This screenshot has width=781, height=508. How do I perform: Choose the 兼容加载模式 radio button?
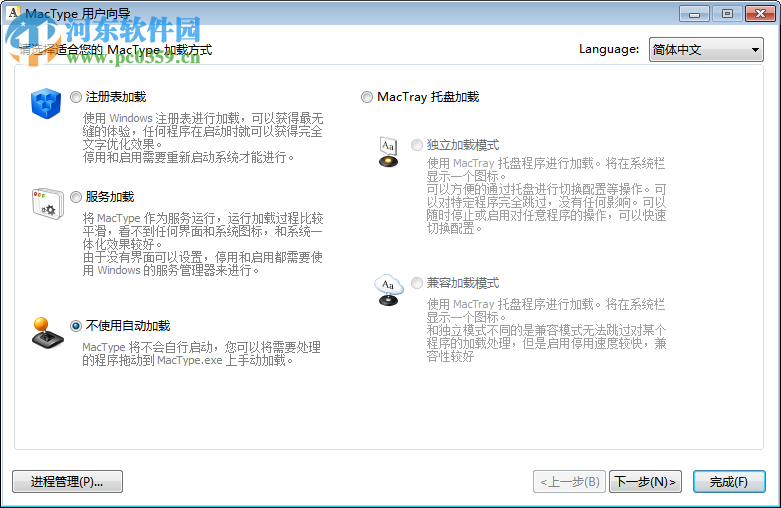[x=416, y=283]
